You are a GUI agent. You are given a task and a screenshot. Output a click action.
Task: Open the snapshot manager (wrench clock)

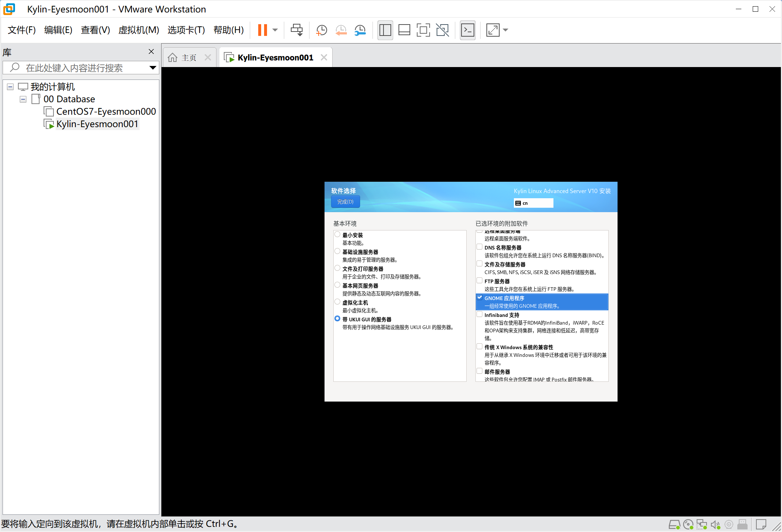click(360, 30)
